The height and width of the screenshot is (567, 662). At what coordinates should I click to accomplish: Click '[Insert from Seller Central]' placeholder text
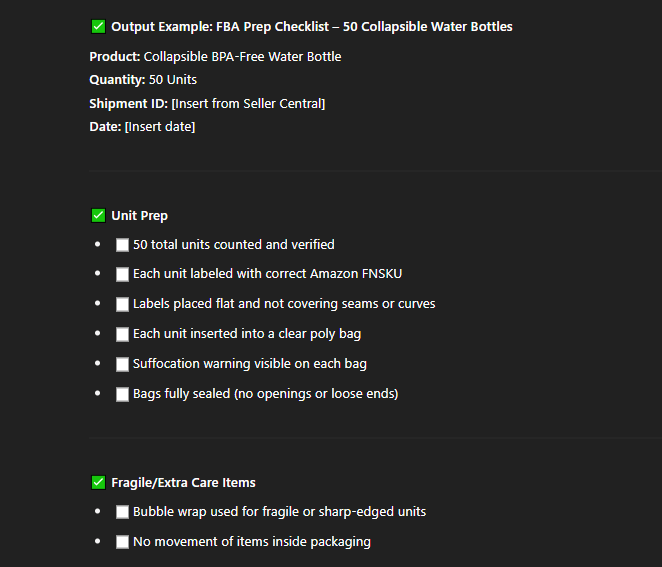248,103
